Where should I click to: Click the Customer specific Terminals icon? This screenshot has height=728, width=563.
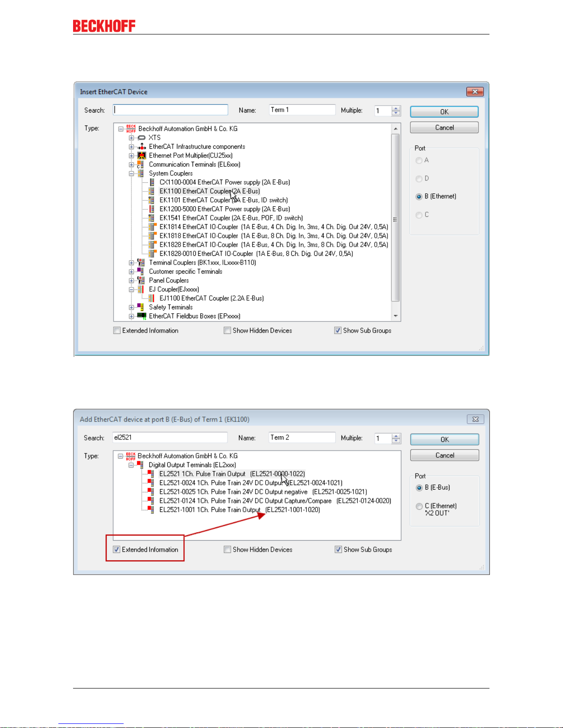(x=141, y=271)
